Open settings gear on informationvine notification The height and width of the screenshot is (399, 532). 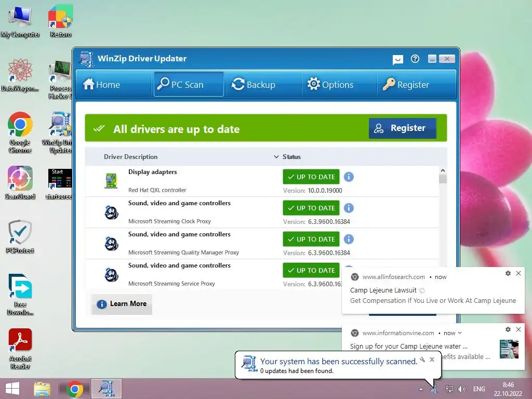[x=508, y=329]
